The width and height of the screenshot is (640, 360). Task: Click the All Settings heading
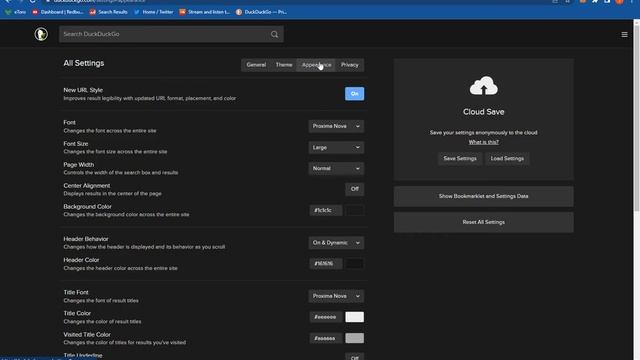84,63
